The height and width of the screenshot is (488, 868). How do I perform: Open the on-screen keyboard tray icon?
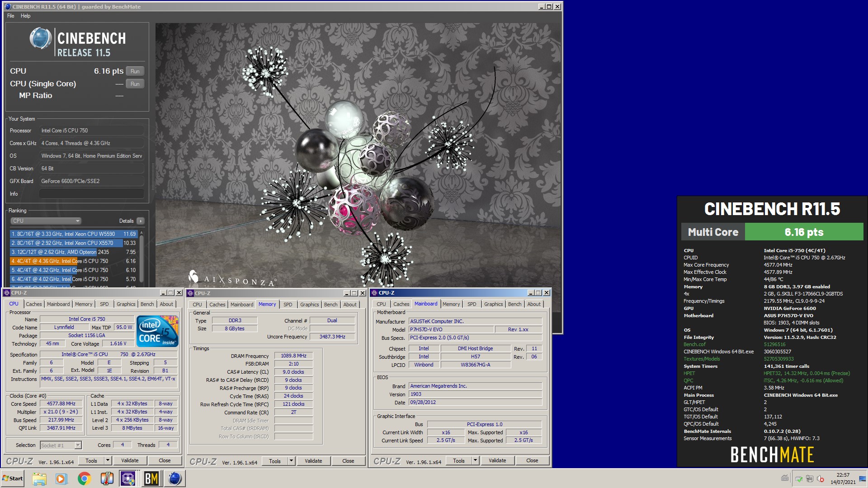[785, 479]
